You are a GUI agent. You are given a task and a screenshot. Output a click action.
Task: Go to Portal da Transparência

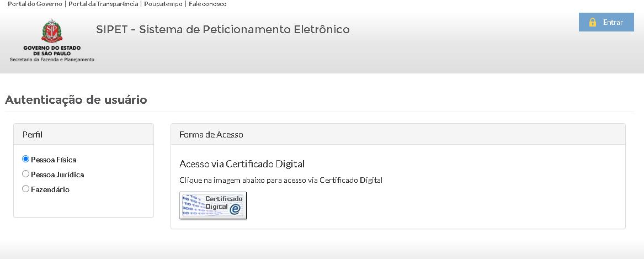tap(103, 4)
